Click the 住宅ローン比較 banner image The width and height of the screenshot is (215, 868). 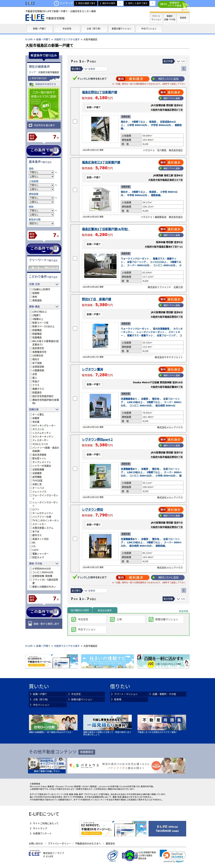pos(53,722)
